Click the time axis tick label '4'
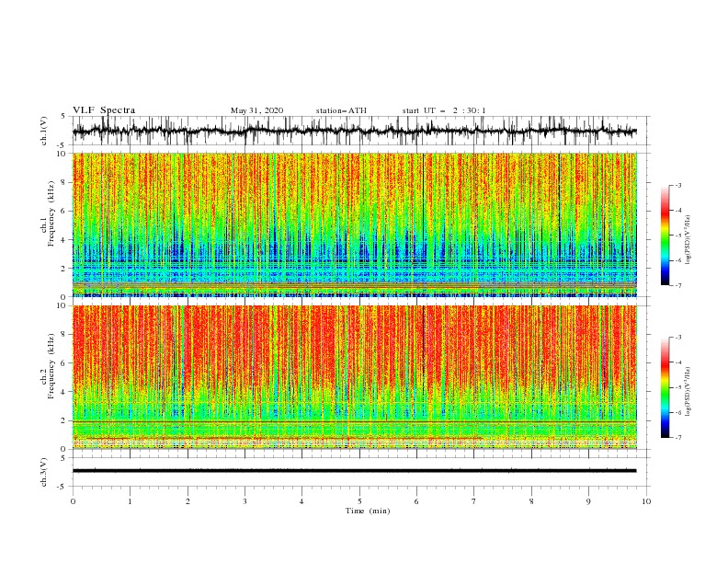 pos(301,501)
